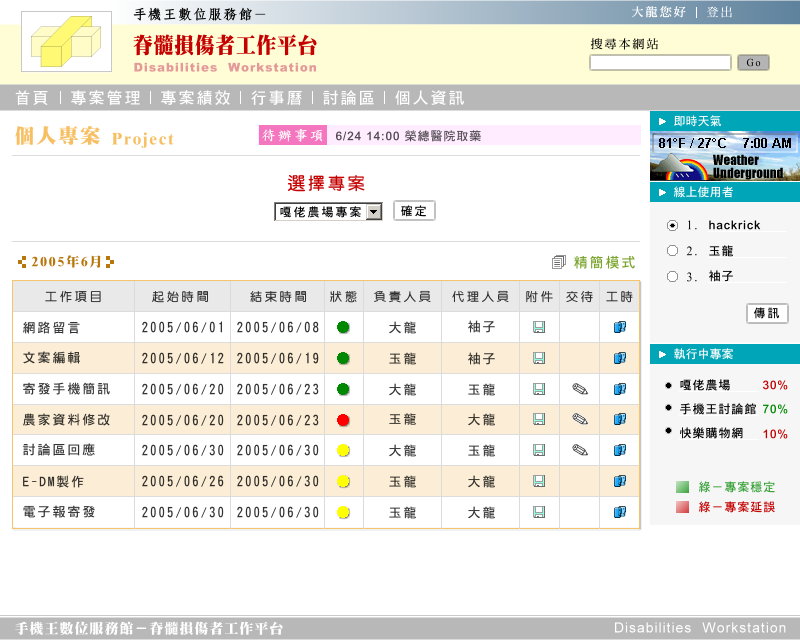Click pencil handoff icon for 寄發手機簡訊

pos(579,389)
